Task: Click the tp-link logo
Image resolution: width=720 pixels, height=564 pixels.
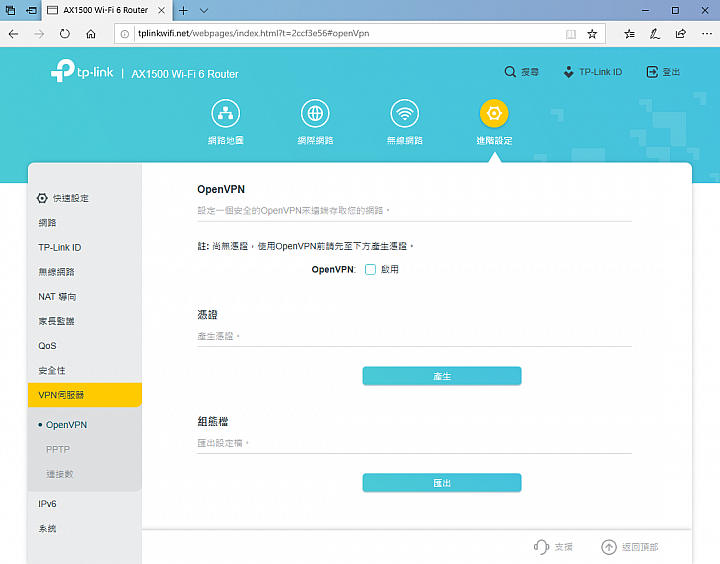Action: click(82, 71)
